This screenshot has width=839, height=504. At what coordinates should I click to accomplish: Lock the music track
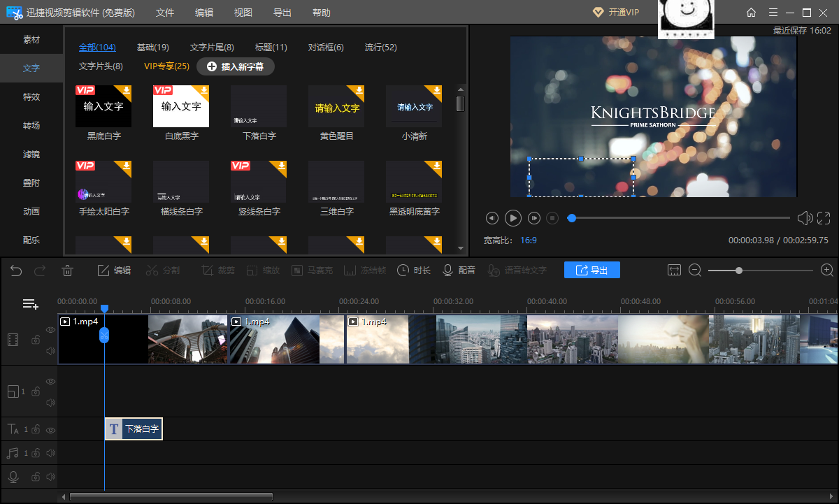click(35, 453)
